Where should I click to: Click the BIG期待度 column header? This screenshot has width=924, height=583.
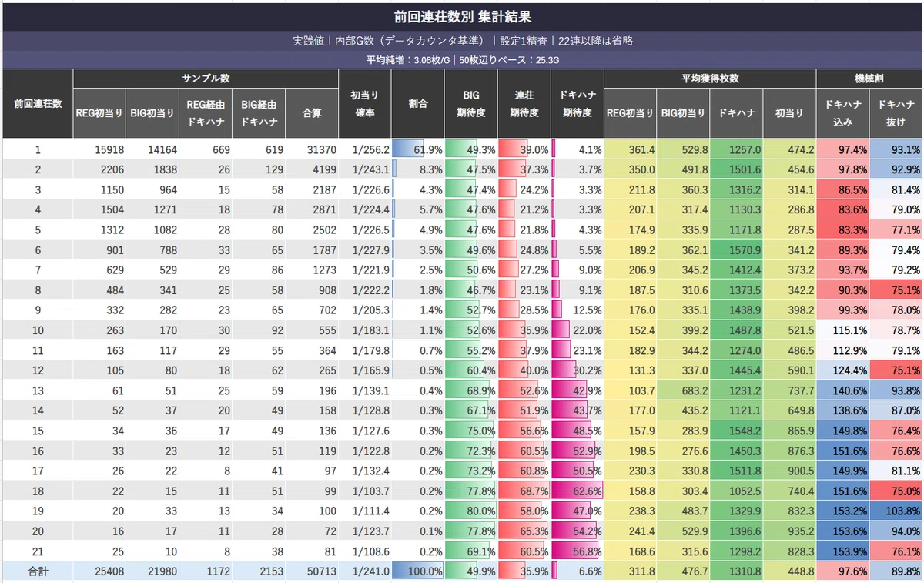coord(471,103)
